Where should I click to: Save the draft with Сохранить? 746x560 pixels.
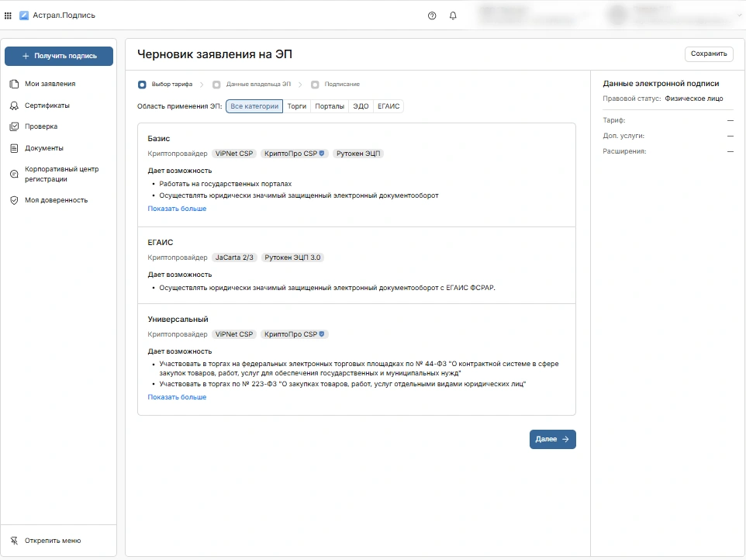point(709,54)
